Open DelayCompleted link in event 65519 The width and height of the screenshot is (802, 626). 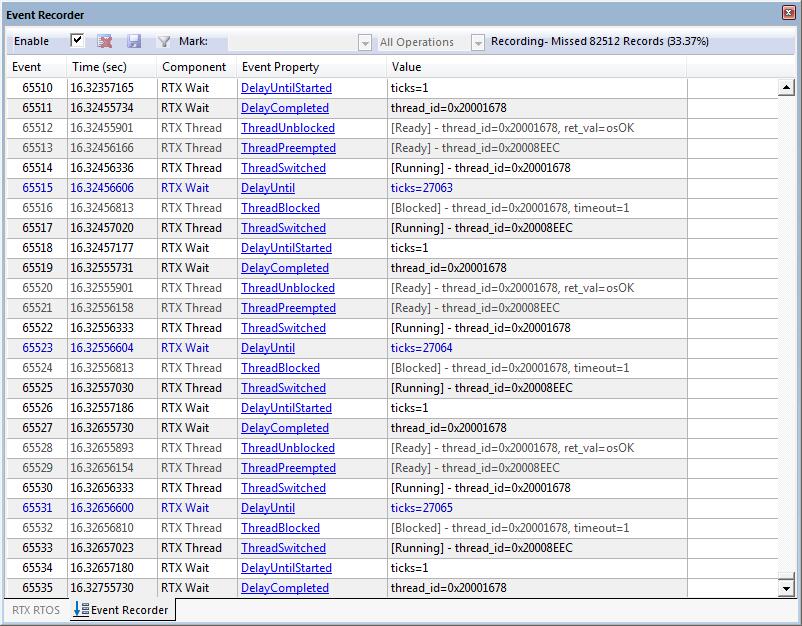pyautogui.click(x=285, y=267)
